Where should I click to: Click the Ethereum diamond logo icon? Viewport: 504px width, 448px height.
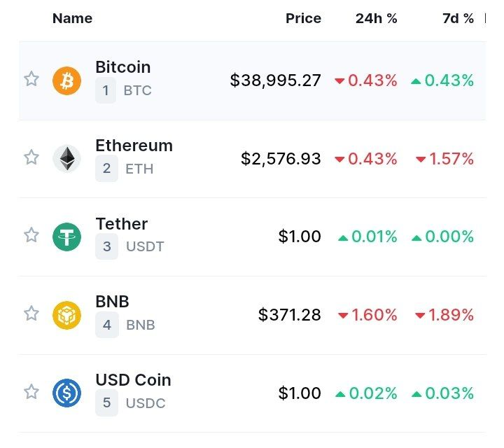66,159
